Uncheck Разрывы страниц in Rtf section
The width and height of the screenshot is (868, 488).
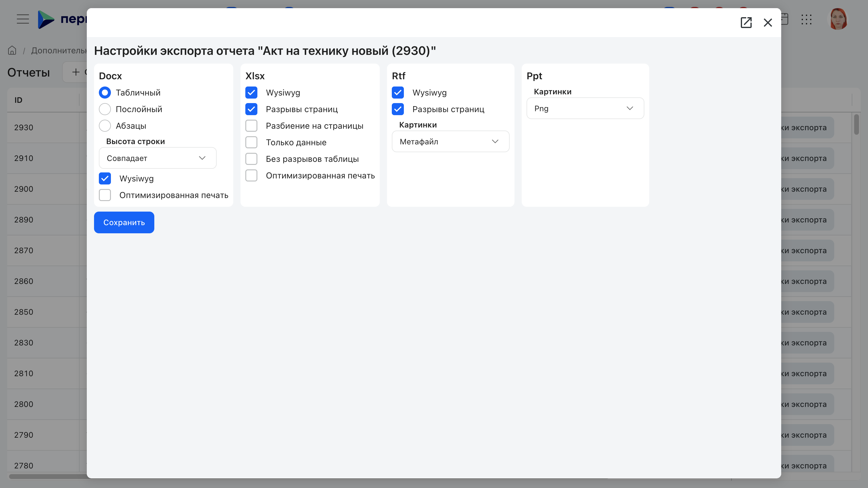[398, 109]
